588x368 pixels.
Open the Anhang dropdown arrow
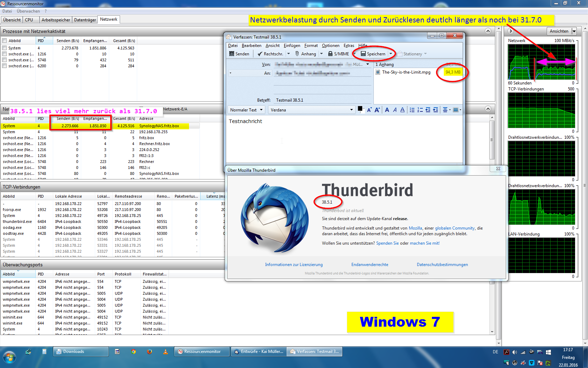click(x=321, y=54)
